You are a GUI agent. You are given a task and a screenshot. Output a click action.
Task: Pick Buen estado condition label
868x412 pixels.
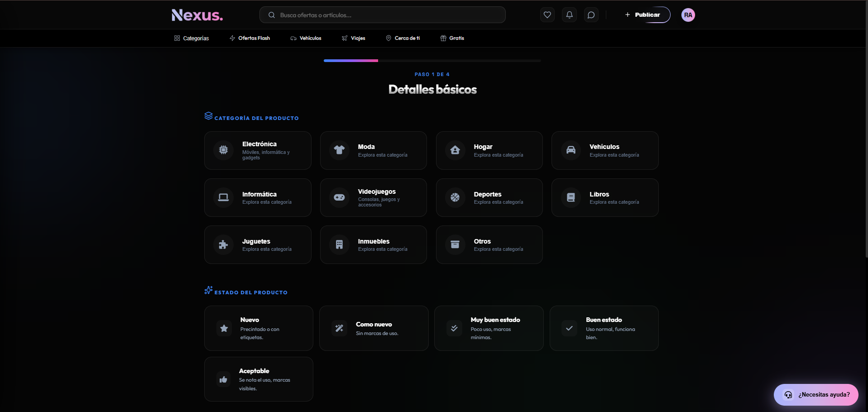point(604,320)
